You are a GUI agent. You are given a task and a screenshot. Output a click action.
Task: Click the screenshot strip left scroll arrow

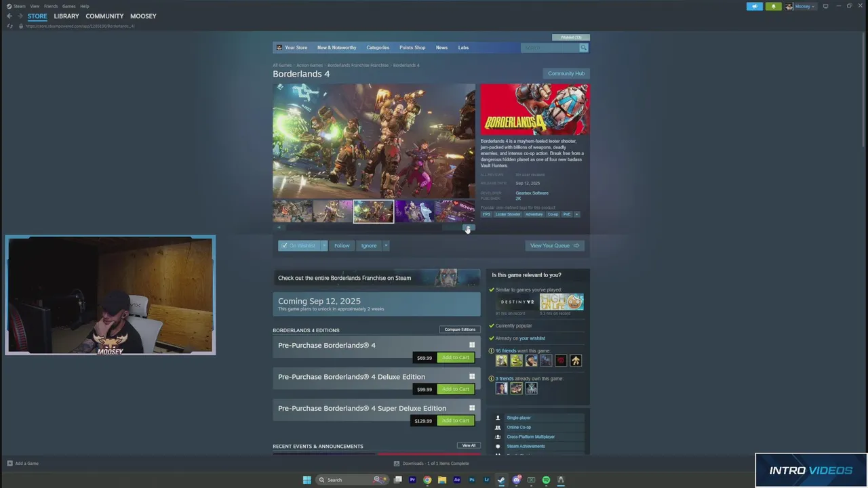coord(279,228)
